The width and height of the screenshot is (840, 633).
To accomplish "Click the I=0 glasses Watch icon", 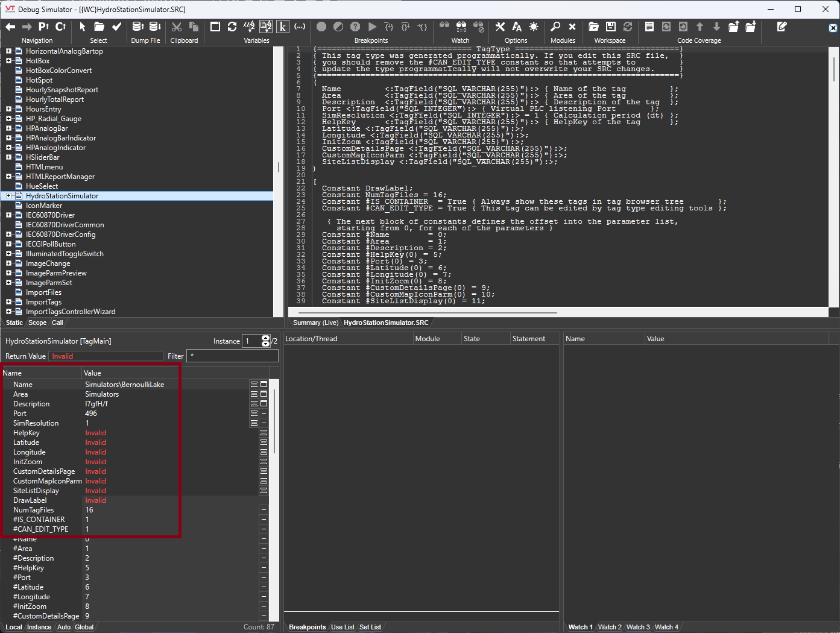I will [461, 27].
